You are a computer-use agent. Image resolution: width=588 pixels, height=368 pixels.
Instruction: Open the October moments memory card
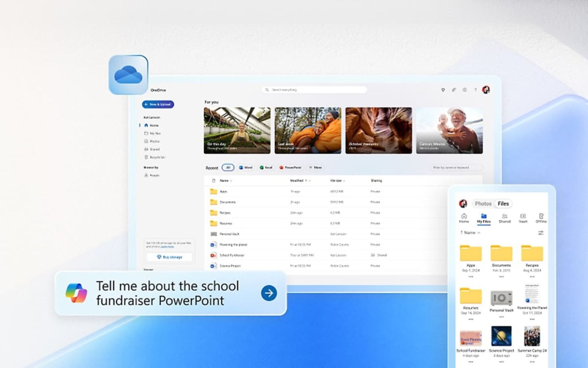point(379,130)
